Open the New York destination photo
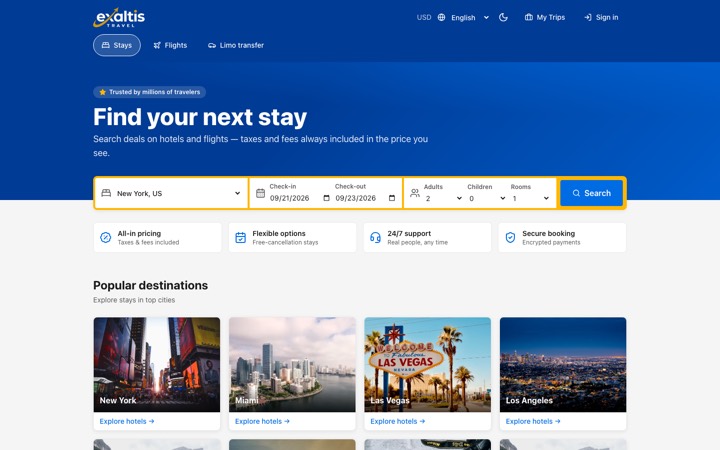 [157, 365]
